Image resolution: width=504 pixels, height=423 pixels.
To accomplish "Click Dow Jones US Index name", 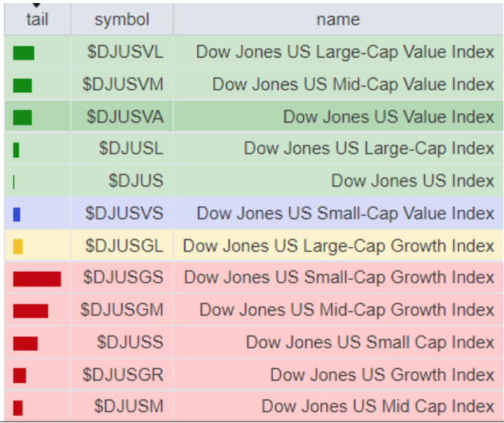I will (413, 181).
